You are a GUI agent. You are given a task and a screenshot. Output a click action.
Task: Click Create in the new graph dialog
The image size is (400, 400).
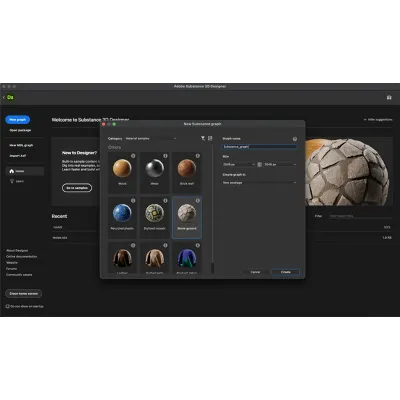(286, 272)
